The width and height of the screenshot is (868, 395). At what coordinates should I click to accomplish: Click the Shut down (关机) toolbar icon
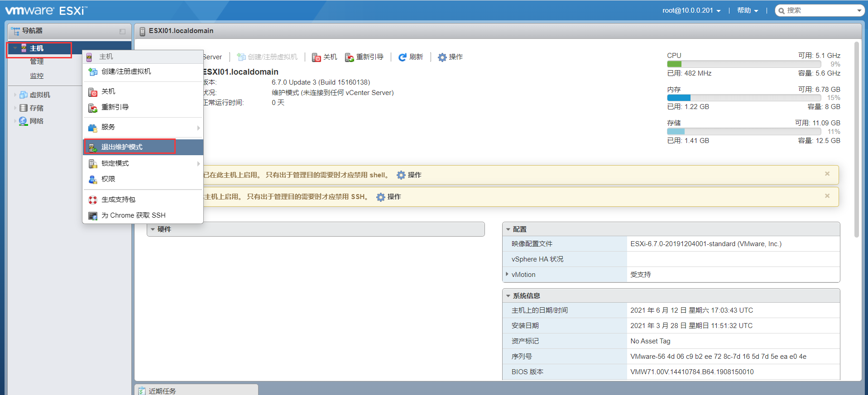(x=317, y=57)
